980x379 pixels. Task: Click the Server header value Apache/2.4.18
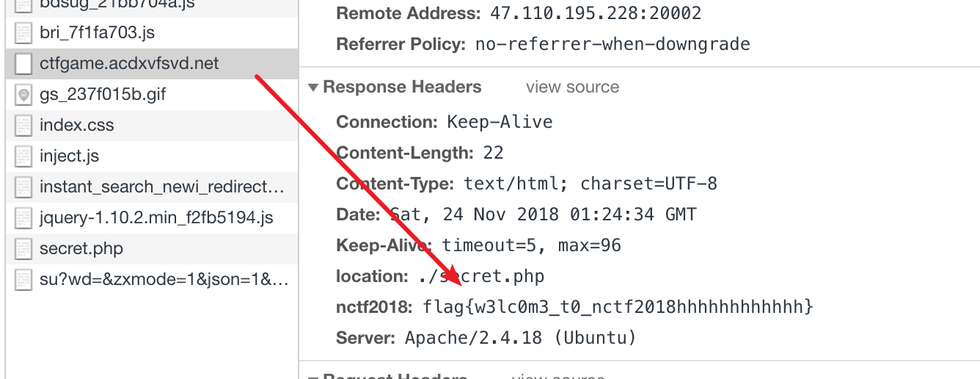pos(520,338)
